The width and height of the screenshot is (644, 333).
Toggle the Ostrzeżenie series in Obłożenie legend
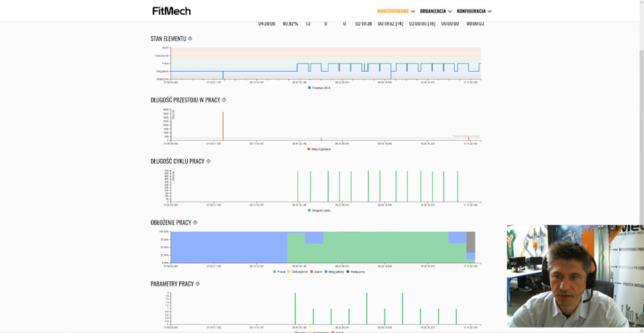pyautogui.click(x=297, y=271)
